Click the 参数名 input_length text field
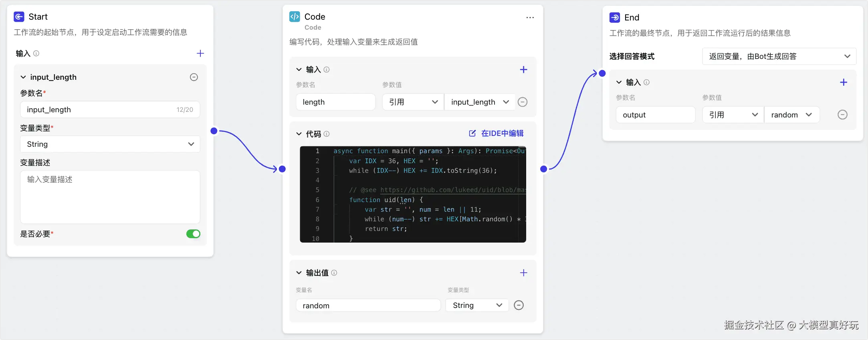The width and height of the screenshot is (868, 340). coord(110,110)
